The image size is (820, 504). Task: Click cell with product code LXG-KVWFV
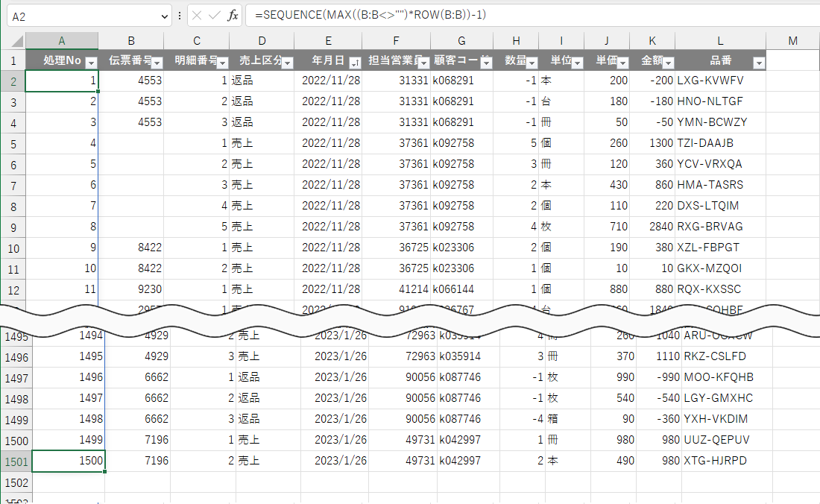720,81
